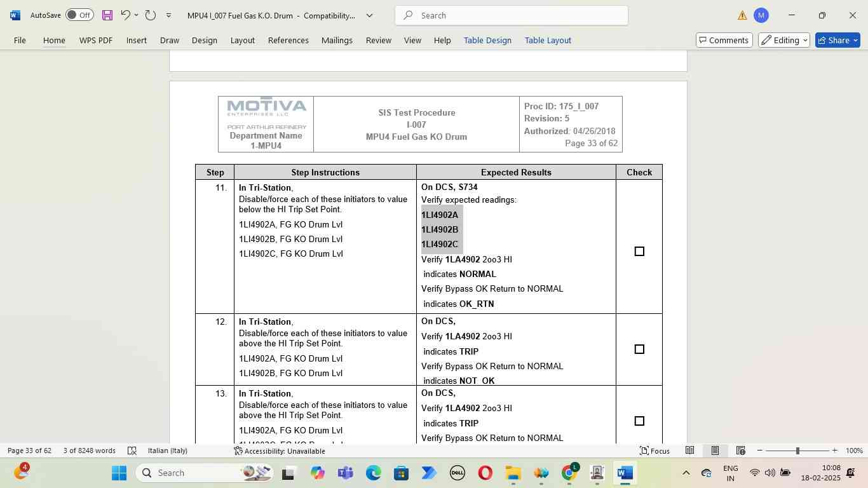Click the 100% zoom level
Viewport: 868px width, 488px height.
pos(854,451)
